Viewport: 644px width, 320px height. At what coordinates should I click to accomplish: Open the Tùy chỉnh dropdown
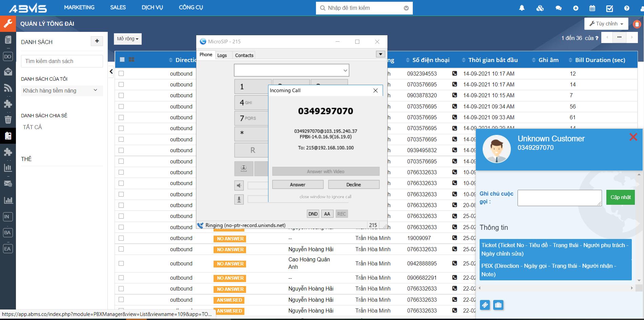pos(606,24)
